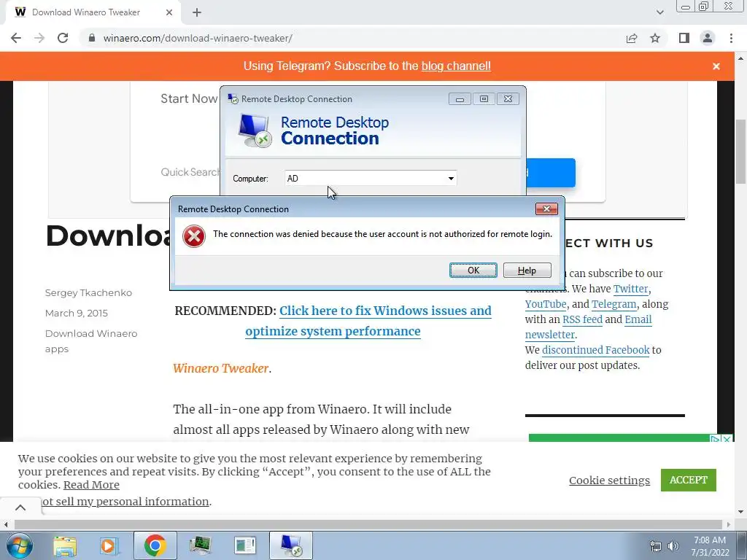Reload the Winaero page
Viewport: 747px width, 560px height.
[x=63, y=38]
